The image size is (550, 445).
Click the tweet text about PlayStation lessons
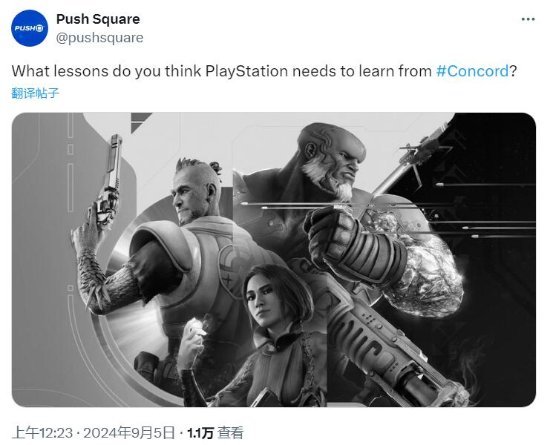[264, 71]
